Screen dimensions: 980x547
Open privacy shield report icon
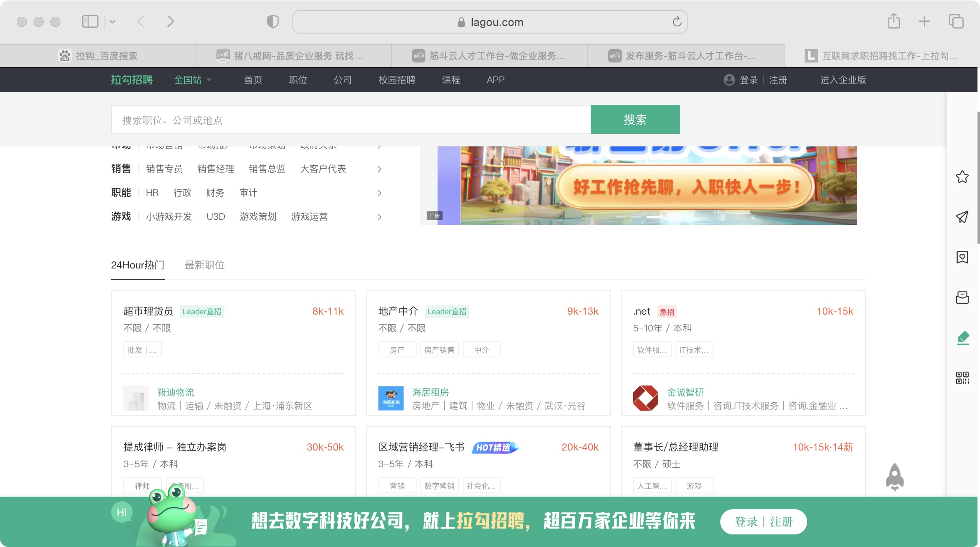273,21
